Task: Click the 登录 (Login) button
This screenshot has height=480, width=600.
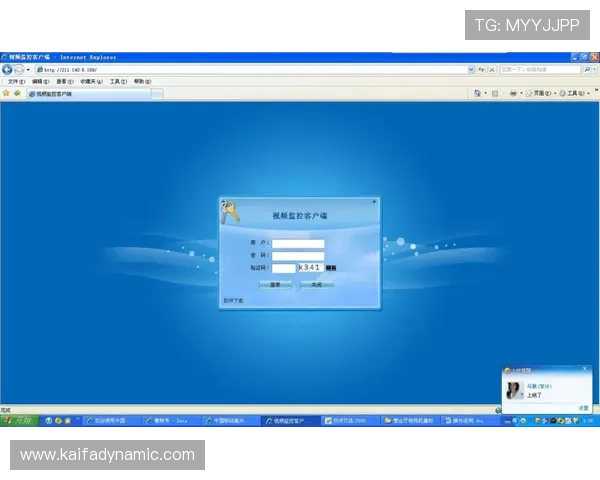Action: (x=275, y=284)
